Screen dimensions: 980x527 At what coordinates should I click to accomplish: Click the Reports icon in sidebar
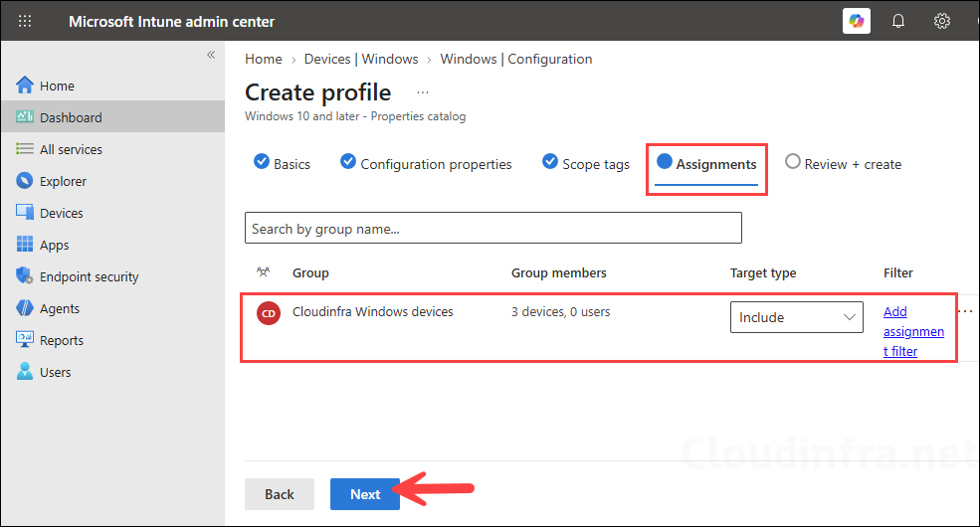(x=24, y=340)
